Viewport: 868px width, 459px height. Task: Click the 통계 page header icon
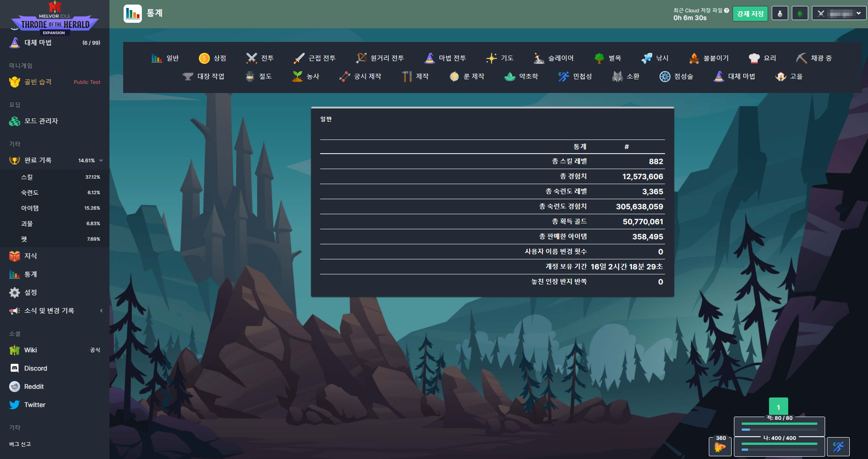[133, 13]
